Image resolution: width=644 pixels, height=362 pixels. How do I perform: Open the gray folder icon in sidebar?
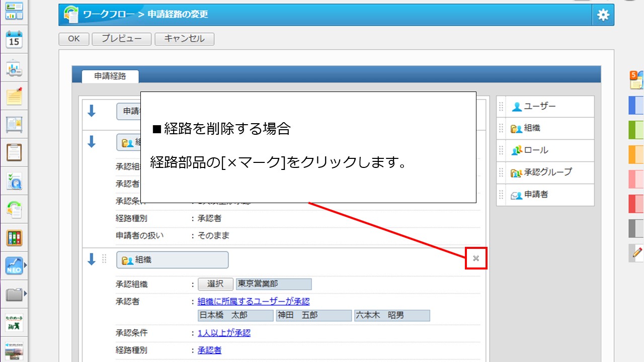(x=14, y=294)
